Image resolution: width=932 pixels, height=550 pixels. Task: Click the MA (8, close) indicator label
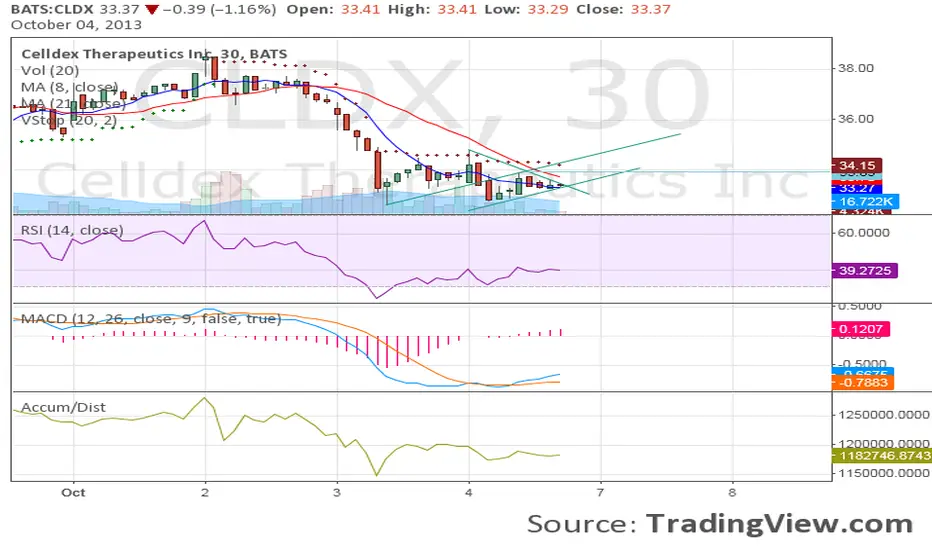pos(69,87)
